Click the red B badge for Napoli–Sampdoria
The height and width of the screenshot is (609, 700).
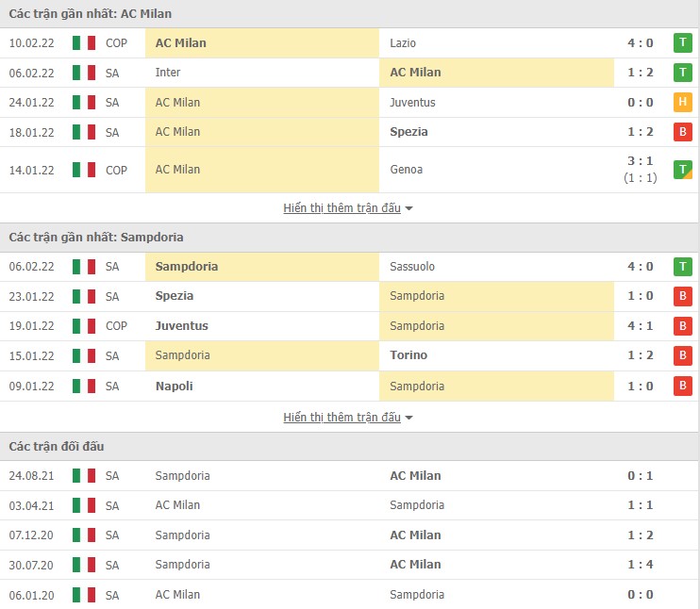tap(682, 387)
